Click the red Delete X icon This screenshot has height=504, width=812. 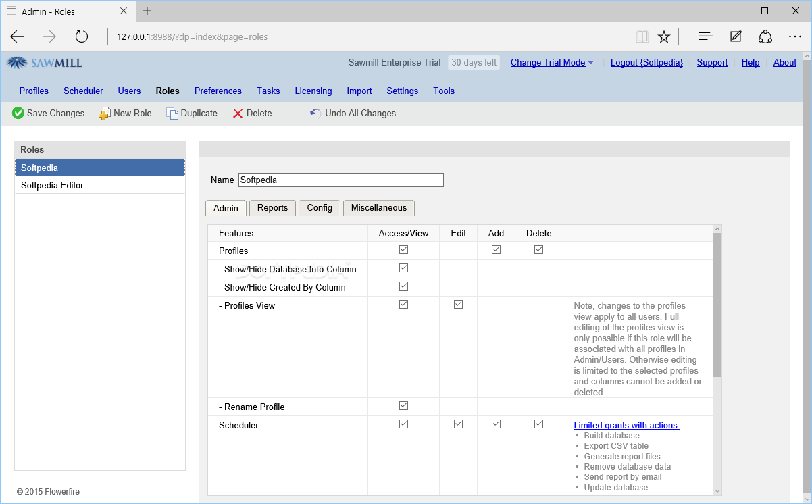238,114
